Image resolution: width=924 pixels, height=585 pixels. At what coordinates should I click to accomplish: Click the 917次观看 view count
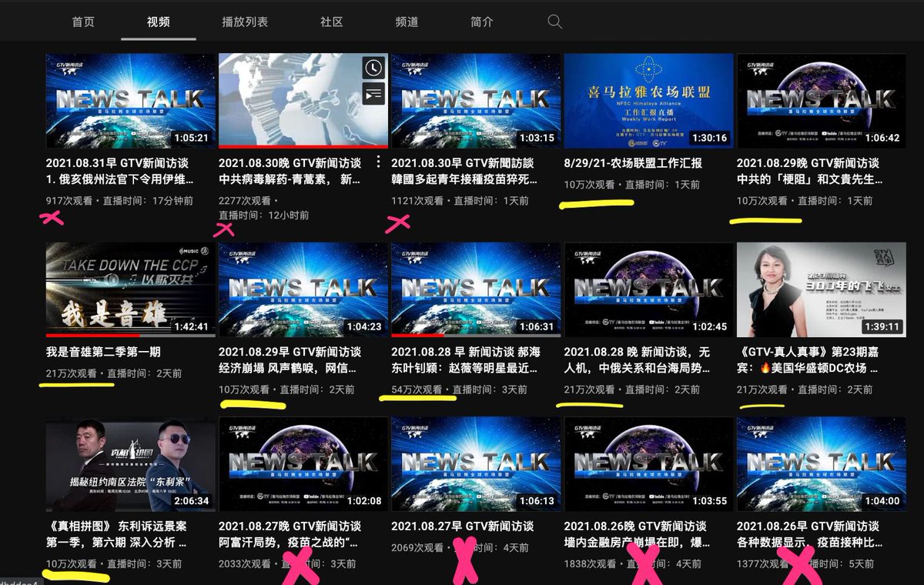71,200
